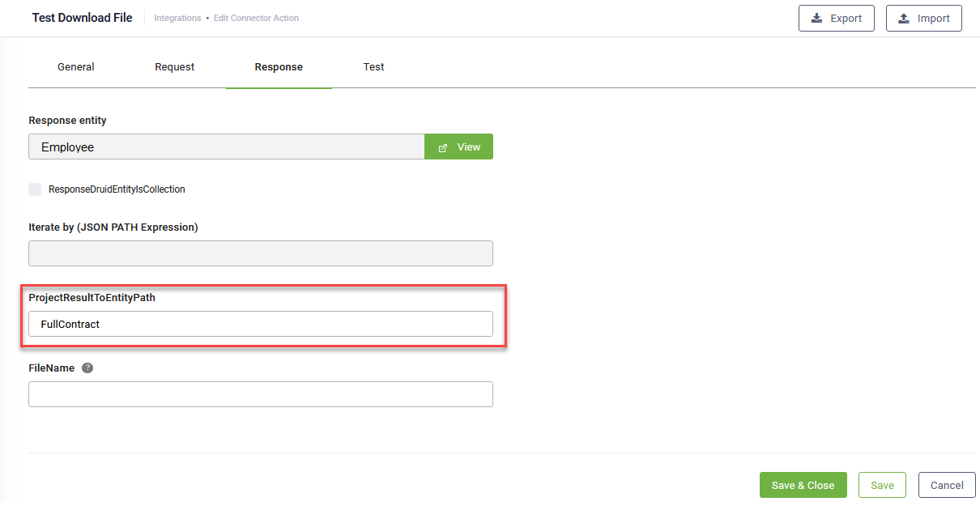The width and height of the screenshot is (980, 510).
Task: Click the Export button
Action: (837, 18)
